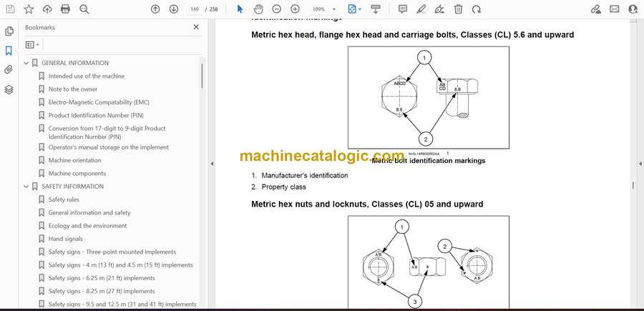Open SAFETY INFORMATION bookmark
Image resolution: width=644 pixels, height=311 pixels.
pos(73,187)
